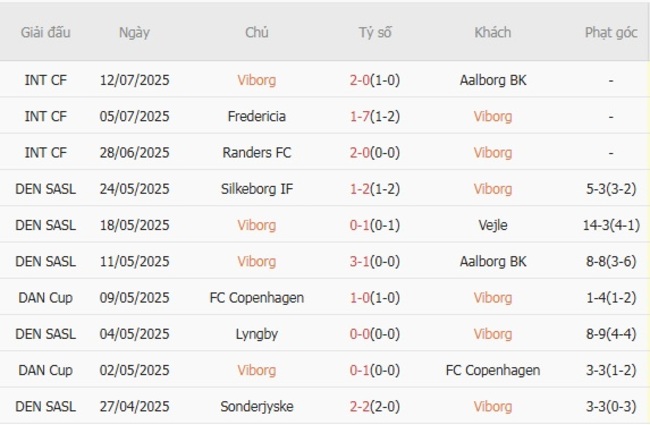Open the Vejle away team link
This screenshot has width=650, height=425.
493,225
